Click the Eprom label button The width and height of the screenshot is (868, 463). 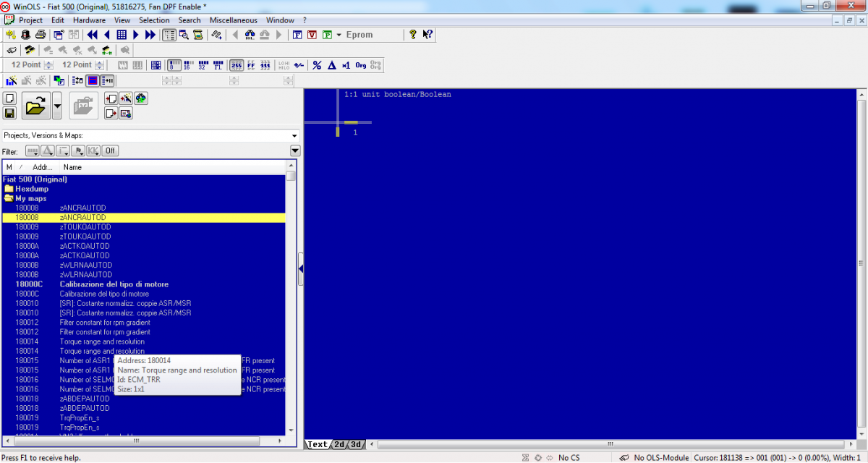click(x=359, y=35)
